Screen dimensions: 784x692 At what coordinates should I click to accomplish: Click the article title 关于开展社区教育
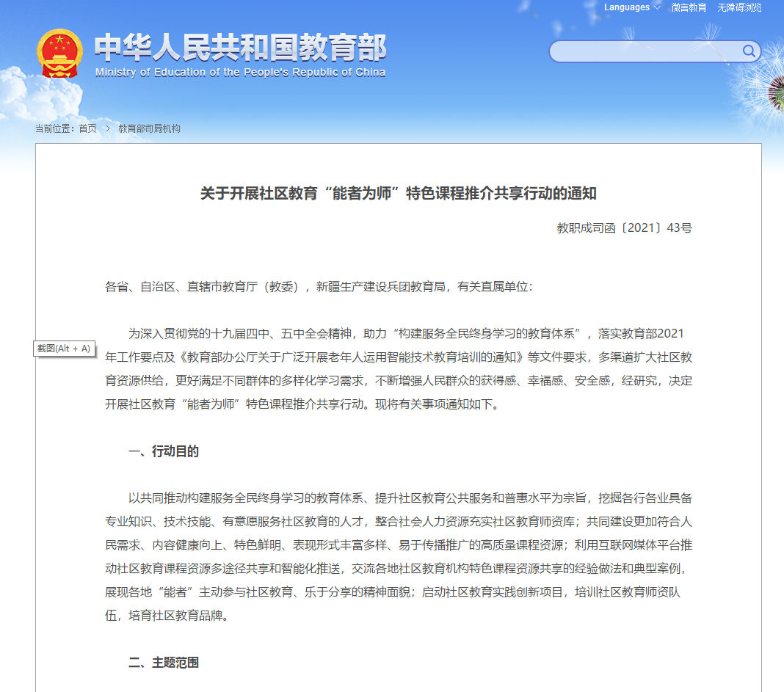coord(398,193)
